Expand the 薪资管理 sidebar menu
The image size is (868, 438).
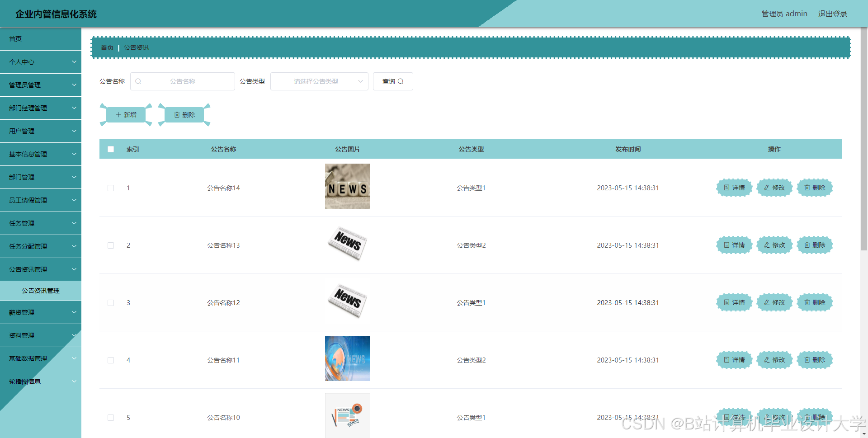click(41, 312)
